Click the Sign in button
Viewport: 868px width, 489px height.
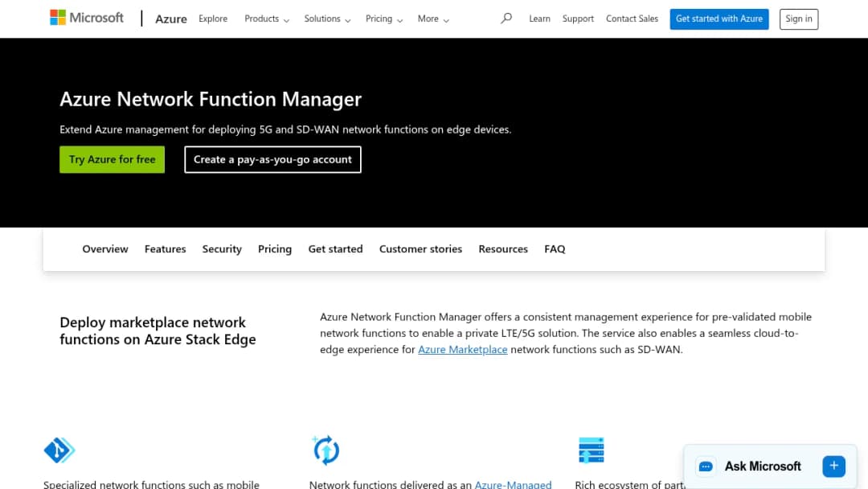pyautogui.click(x=799, y=18)
